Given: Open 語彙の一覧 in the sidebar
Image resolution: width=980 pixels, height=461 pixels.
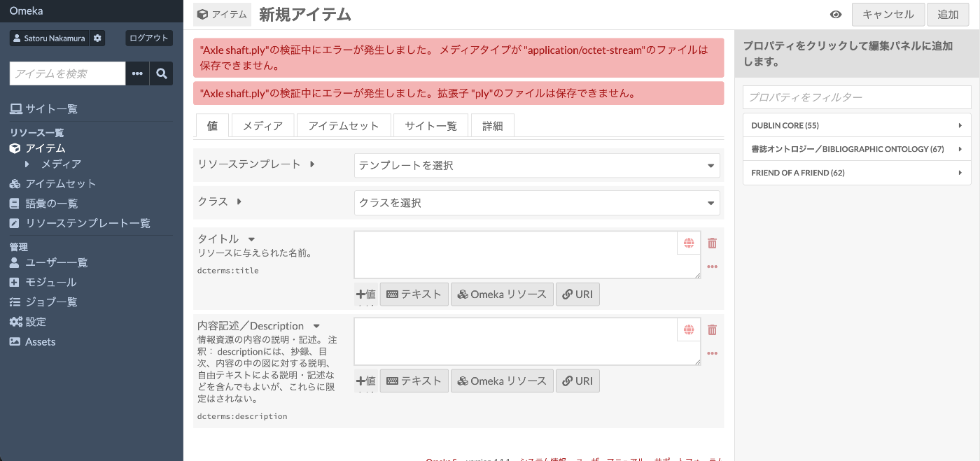Looking at the screenshot, I should click(43, 204).
